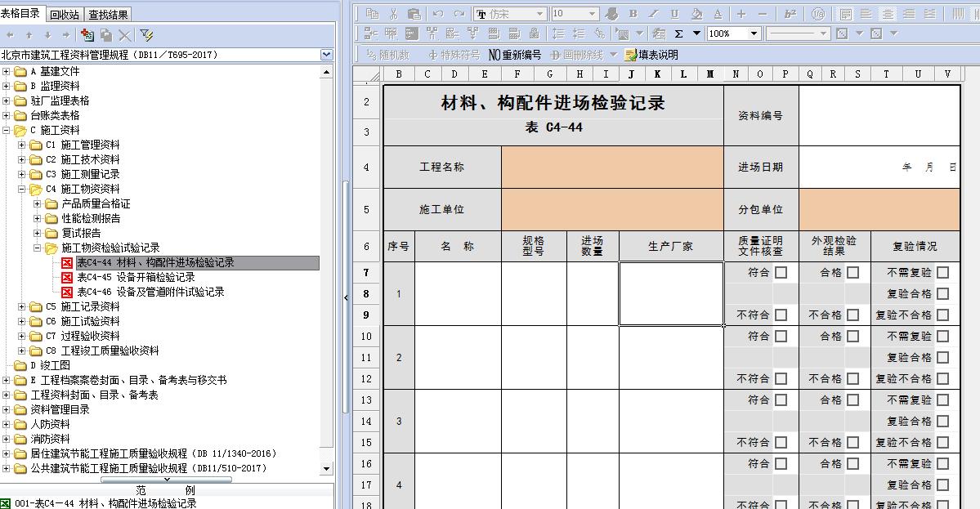Tick 不需复验 checkbox for item 1
Viewport: 980px width, 509px height.
[x=943, y=272]
